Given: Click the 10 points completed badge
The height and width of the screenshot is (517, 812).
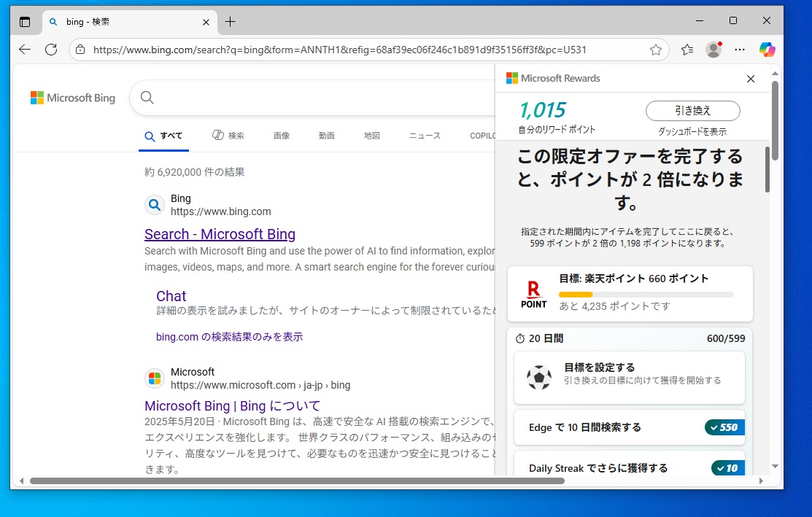Looking at the screenshot, I should pos(727,468).
